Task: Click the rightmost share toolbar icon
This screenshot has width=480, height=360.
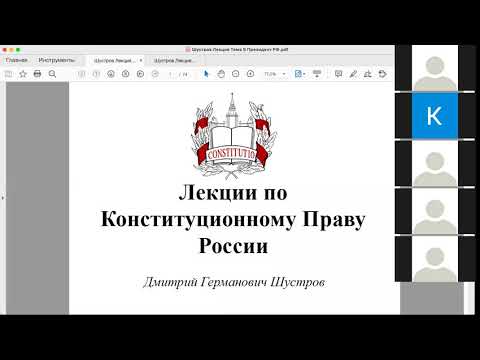Action: (x=383, y=74)
